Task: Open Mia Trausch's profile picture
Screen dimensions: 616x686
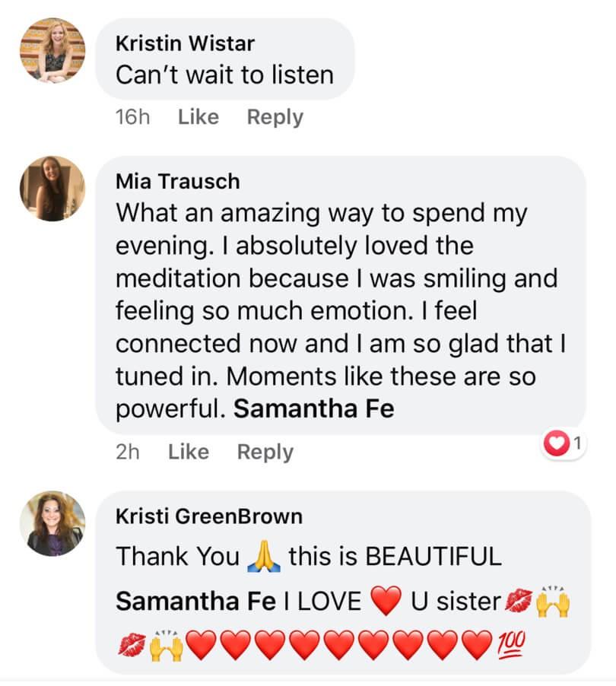Action: [52, 189]
